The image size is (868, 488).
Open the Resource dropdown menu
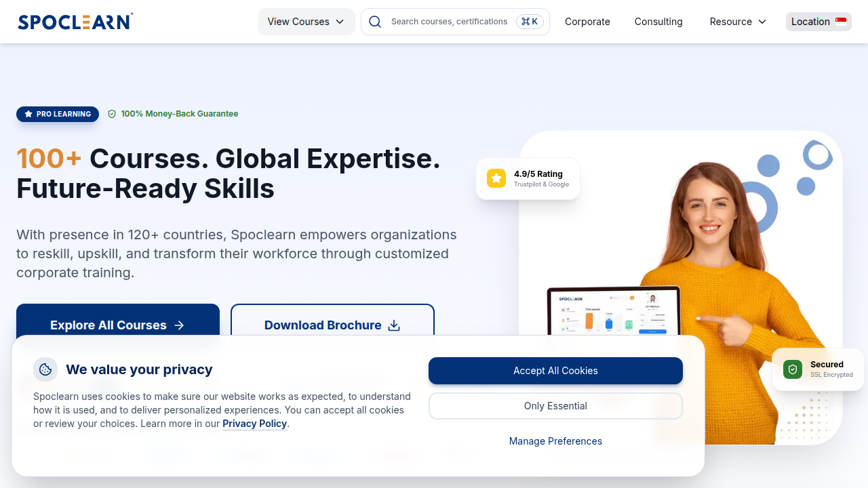pos(738,22)
